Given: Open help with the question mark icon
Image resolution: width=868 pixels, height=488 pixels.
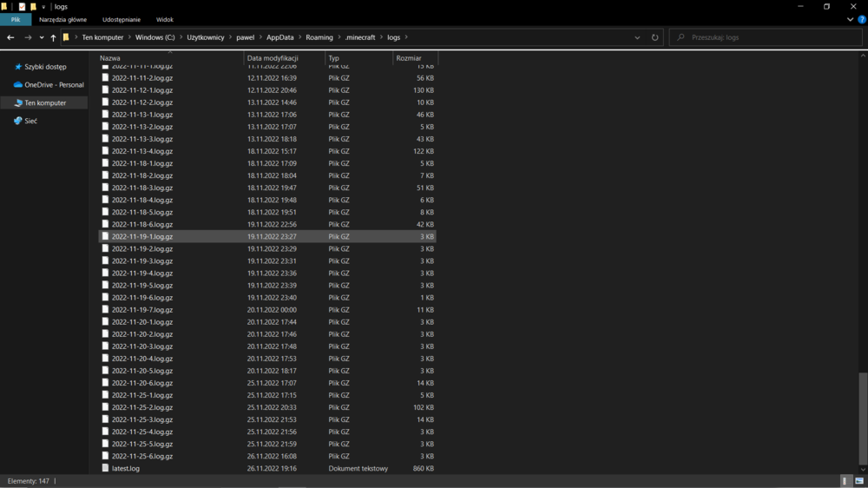Looking at the screenshot, I should [x=862, y=19].
